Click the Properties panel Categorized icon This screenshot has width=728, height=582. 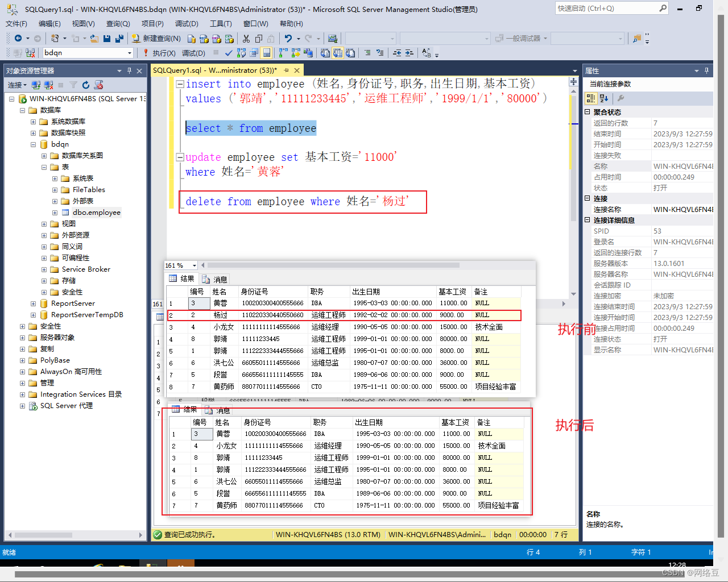pos(591,98)
